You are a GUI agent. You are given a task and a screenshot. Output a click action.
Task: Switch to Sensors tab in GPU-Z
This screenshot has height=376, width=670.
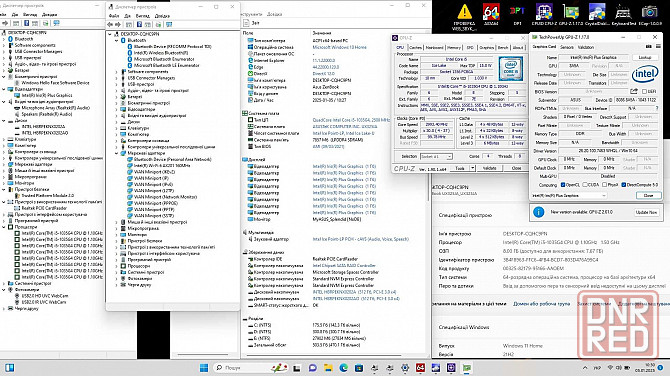pyautogui.click(x=567, y=47)
